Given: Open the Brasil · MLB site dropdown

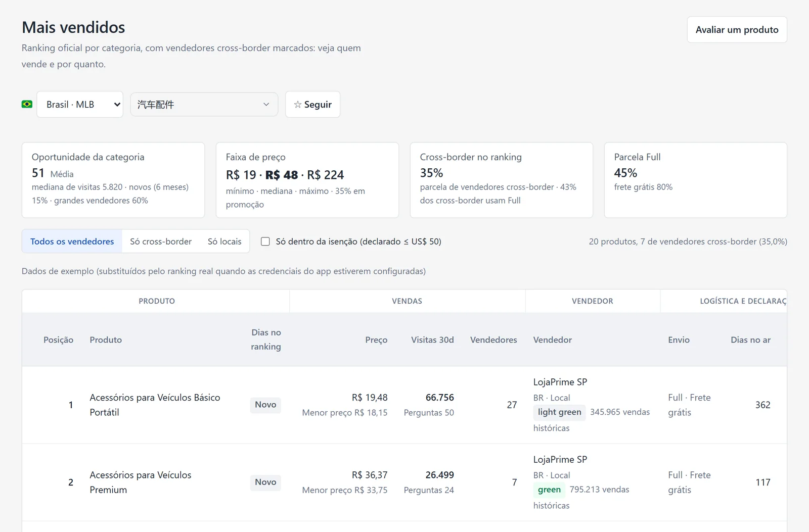Looking at the screenshot, I should [80, 105].
